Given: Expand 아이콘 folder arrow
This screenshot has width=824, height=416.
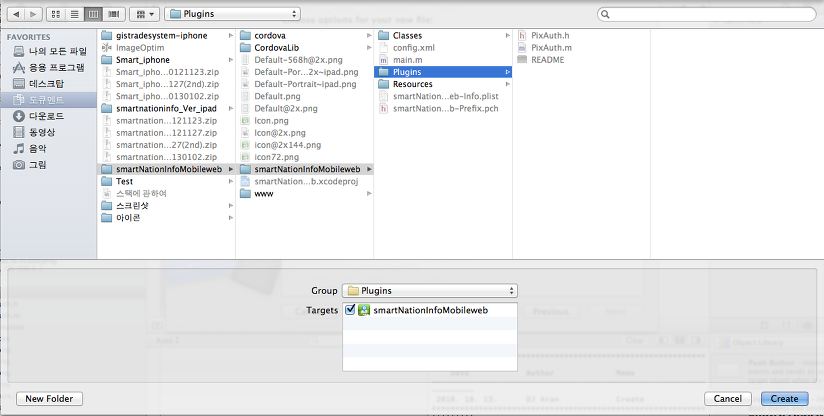Looking at the screenshot, I should pos(230,217).
